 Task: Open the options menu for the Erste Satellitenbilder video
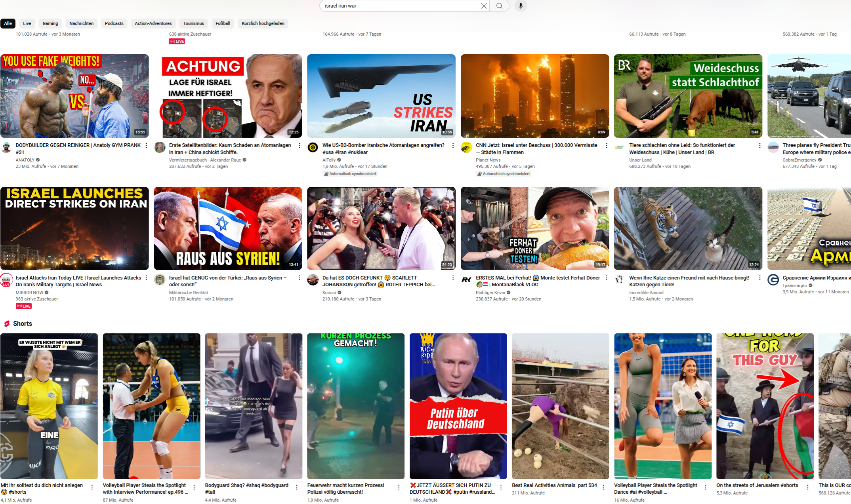[x=300, y=146]
